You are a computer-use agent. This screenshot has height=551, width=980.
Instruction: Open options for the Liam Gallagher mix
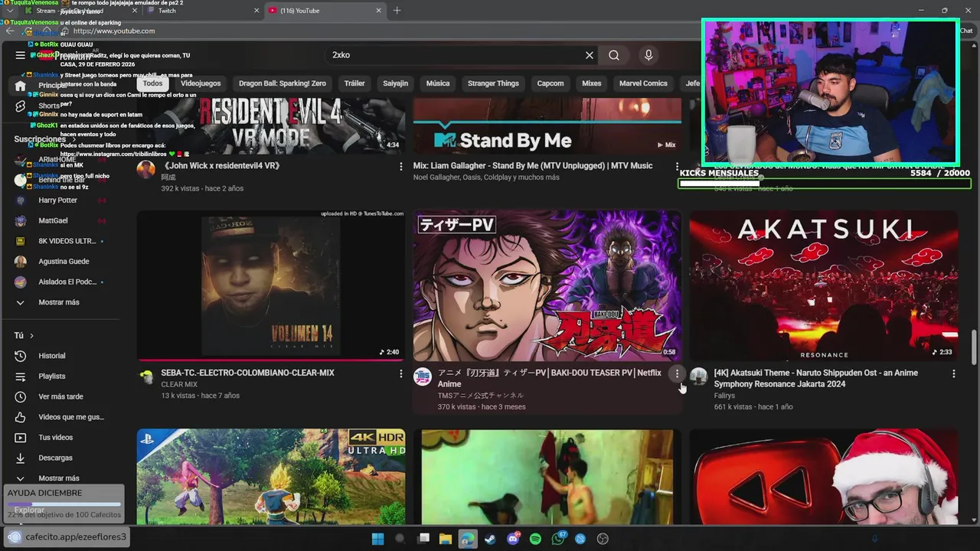pyautogui.click(x=677, y=166)
